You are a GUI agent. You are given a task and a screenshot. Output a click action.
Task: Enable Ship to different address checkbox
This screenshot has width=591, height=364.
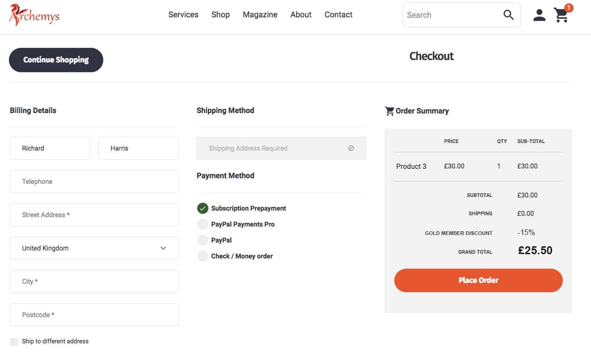tap(14, 341)
